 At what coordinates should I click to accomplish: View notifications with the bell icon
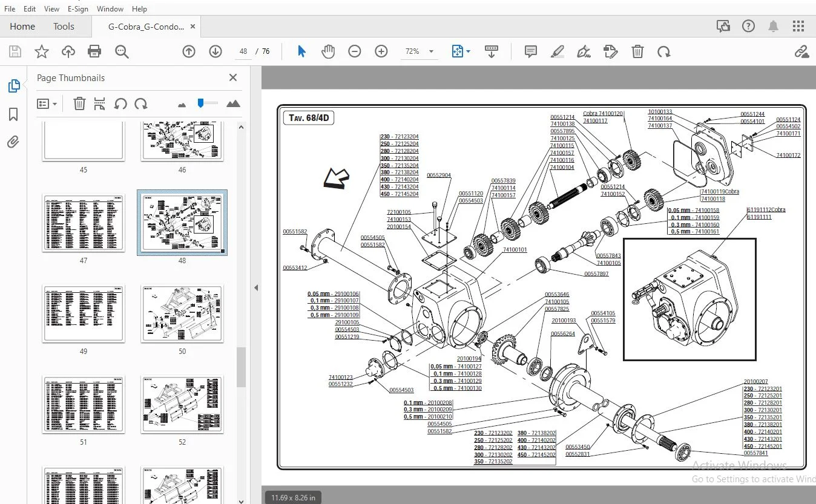coord(774,26)
